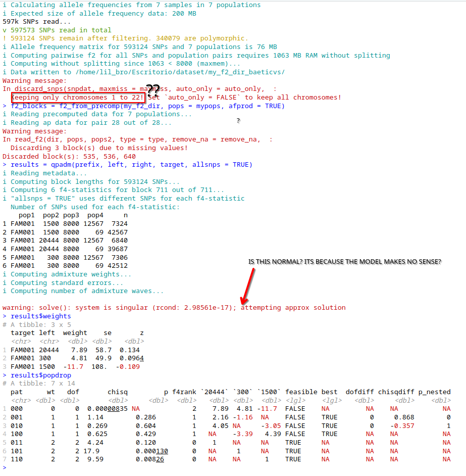Viewport: 466px width, 476px height.
Task: Click the n value 39687 in f4 table
Action: coord(118,249)
